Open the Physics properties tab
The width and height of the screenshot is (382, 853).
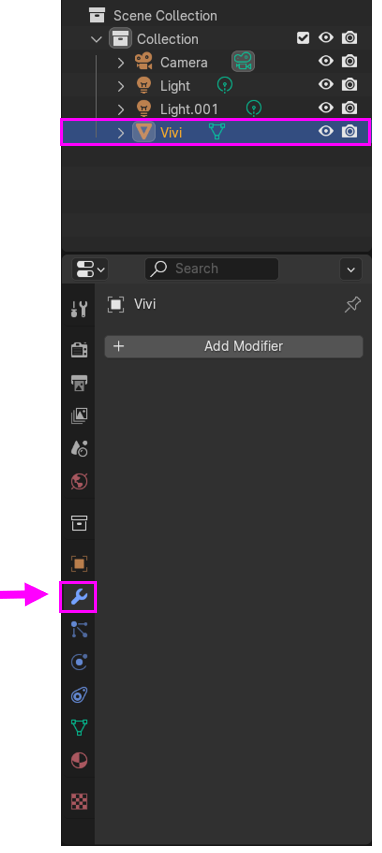[79, 662]
